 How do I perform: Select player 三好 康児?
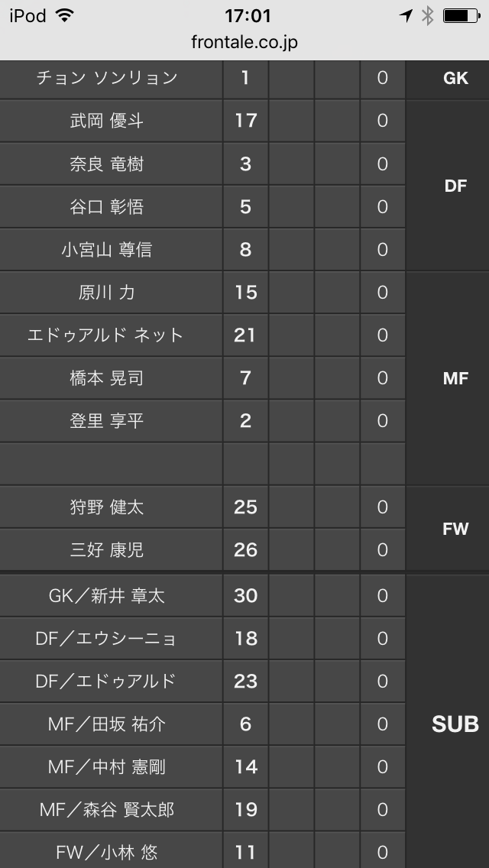pos(107,549)
